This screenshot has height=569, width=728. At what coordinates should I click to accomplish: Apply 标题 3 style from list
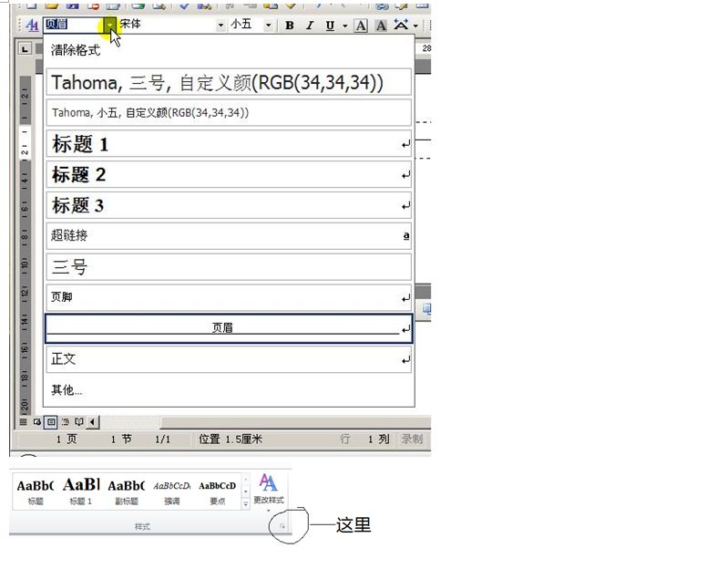[x=229, y=205]
